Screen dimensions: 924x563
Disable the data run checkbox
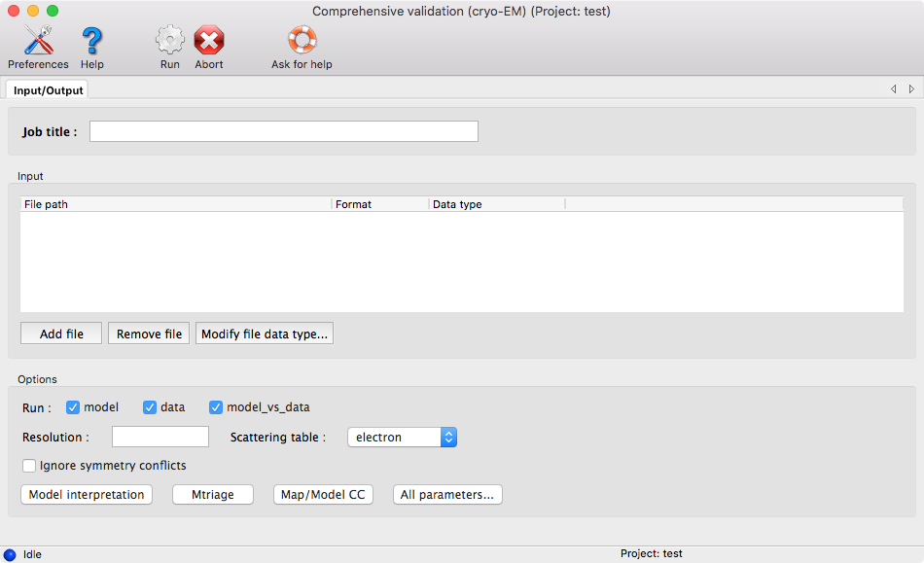coord(150,407)
